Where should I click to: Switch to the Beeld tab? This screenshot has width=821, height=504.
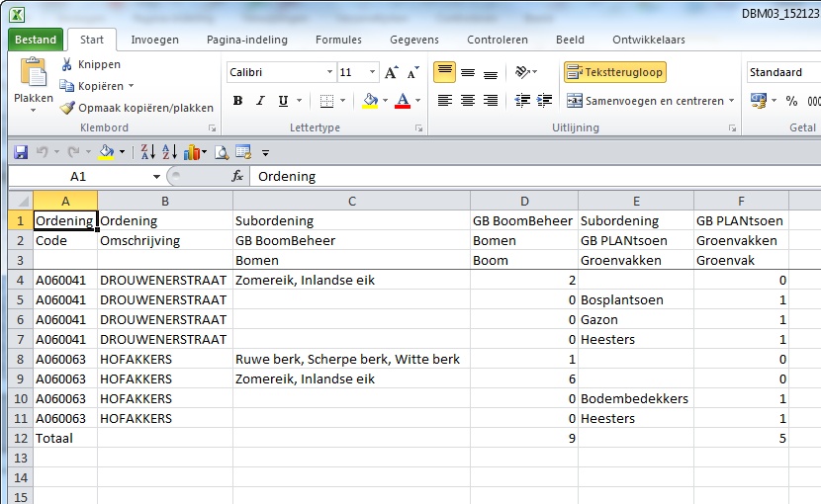tap(570, 40)
